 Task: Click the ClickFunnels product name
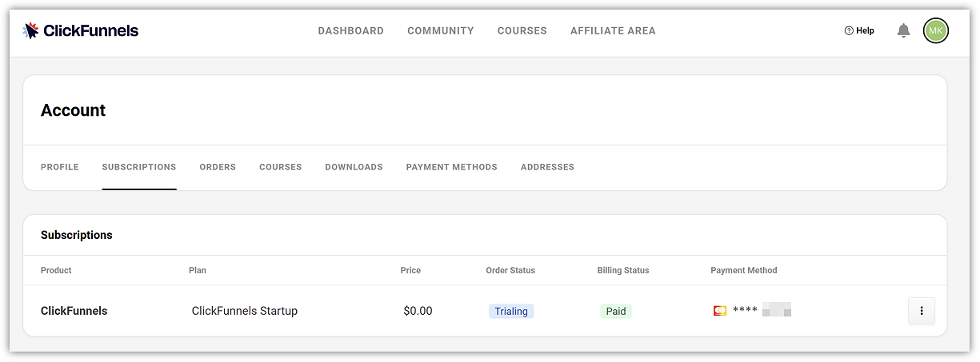tap(74, 311)
